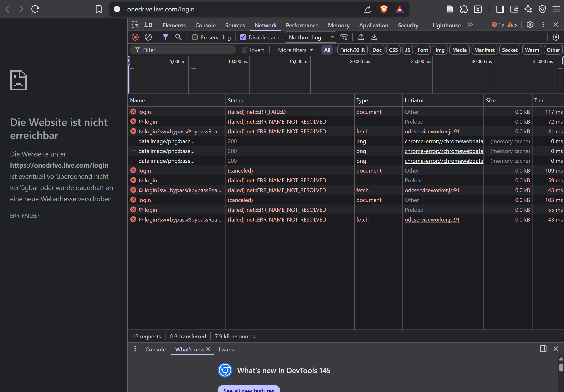564x392 pixels.
Task: Switch to the Elements tab
Action: coord(174,25)
